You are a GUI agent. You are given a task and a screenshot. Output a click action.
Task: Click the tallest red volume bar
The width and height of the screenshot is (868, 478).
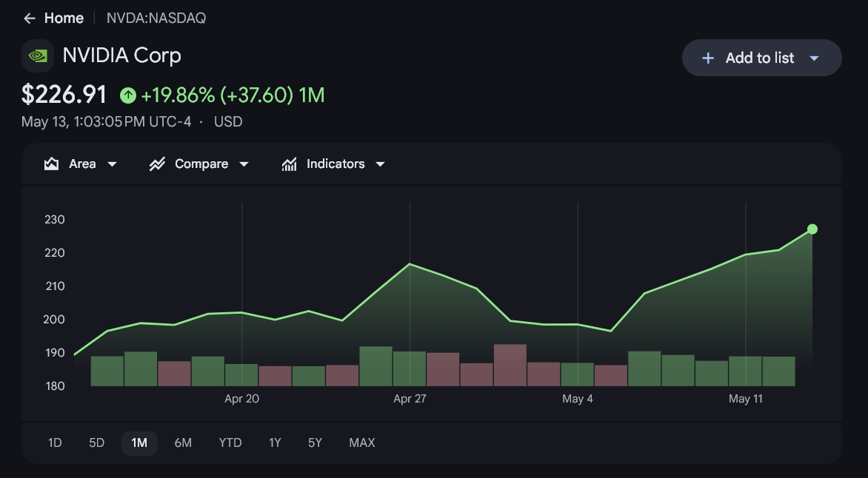click(x=510, y=365)
